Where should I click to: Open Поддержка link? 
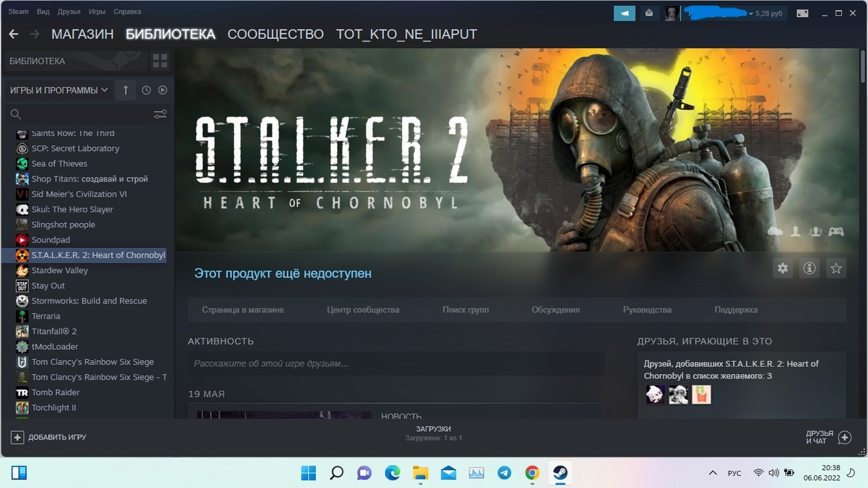(x=736, y=310)
